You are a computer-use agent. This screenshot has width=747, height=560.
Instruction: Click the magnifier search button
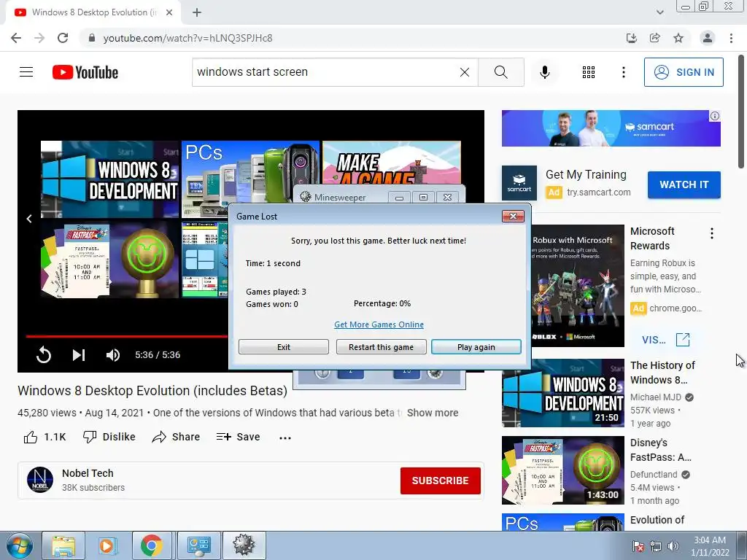pyautogui.click(x=500, y=72)
